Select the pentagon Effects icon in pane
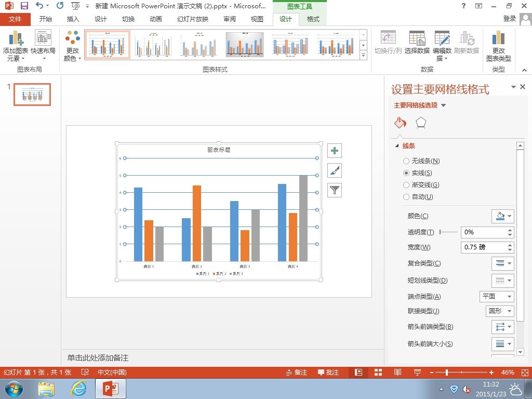This screenshot has height=399, width=532. [x=421, y=123]
